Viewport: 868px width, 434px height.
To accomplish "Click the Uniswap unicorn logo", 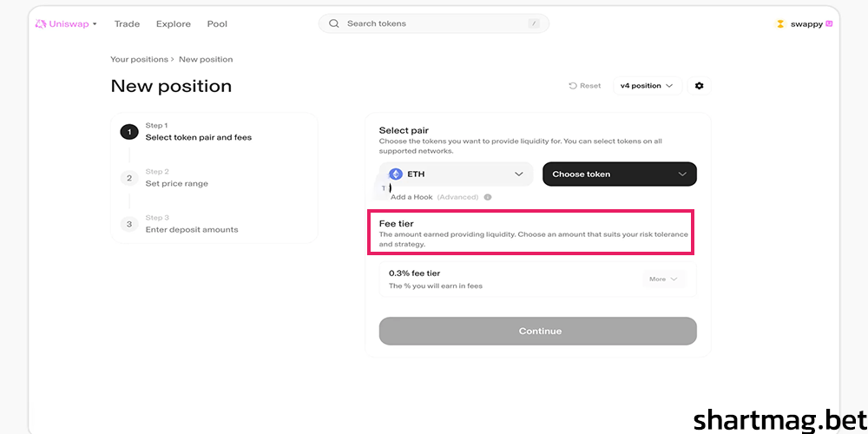I will pyautogui.click(x=41, y=23).
